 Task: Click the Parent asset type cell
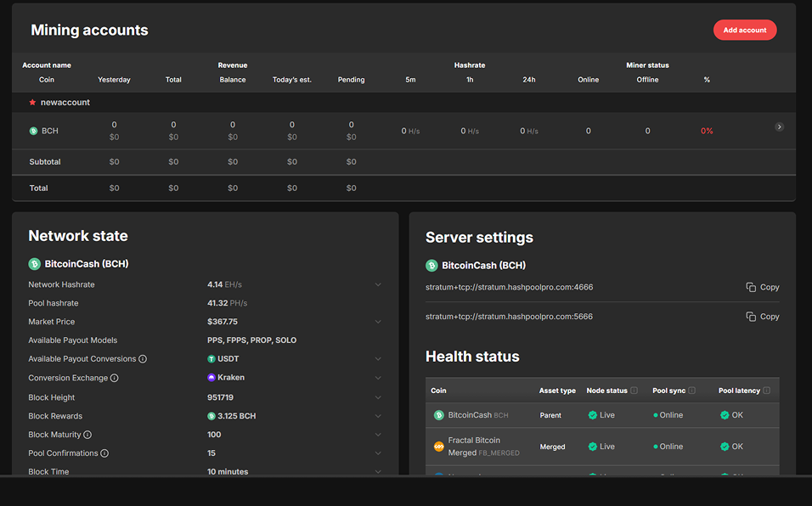click(550, 415)
